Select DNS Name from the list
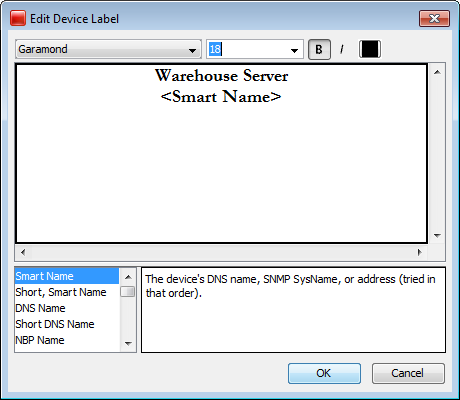Screen dimensions: 460x400 coord(67,308)
